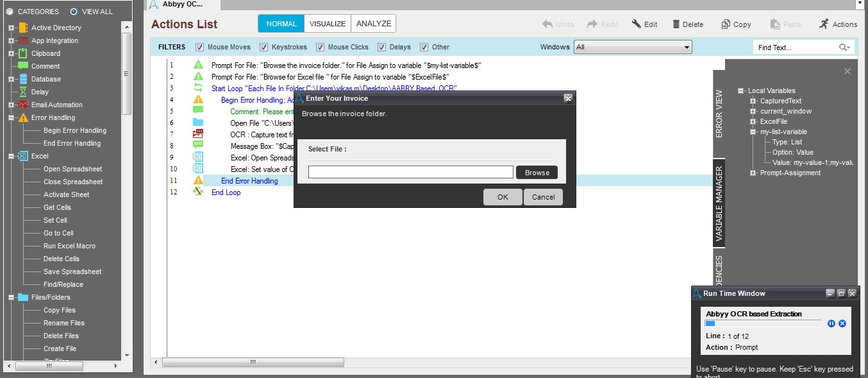
Task: Click the Active Directory category icon
Action: tap(23, 28)
